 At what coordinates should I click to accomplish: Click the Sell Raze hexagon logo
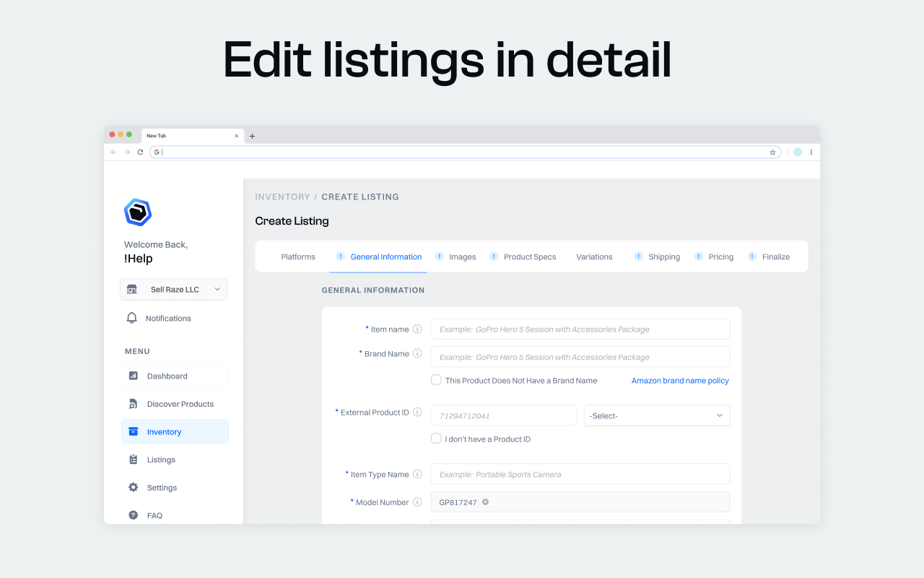click(x=137, y=212)
